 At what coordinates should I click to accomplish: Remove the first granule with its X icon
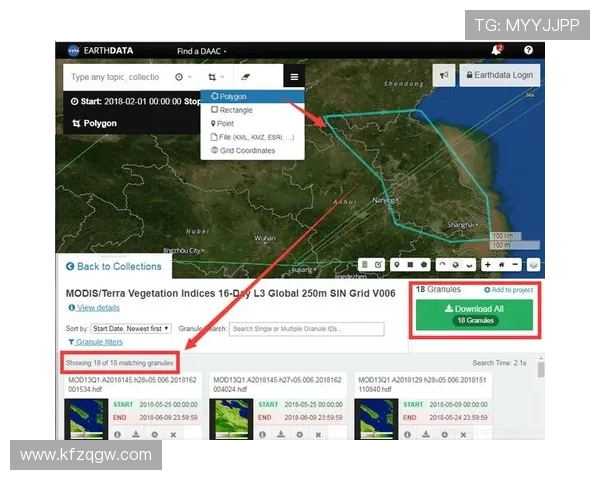(173, 434)
